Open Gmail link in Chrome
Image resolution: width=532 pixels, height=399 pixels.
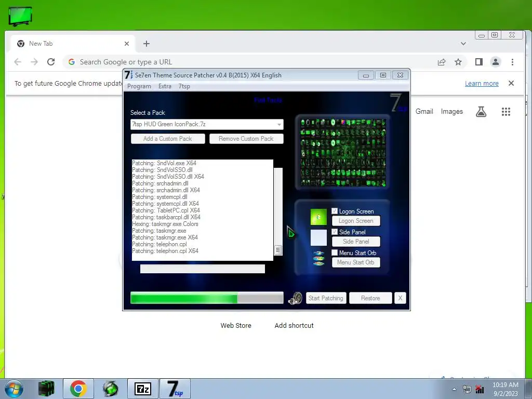424,112
